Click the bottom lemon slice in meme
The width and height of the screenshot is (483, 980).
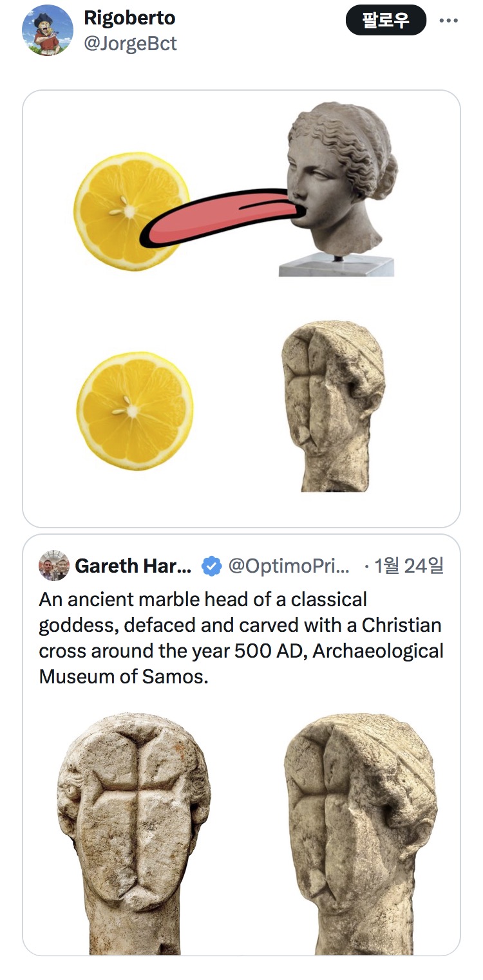coord(135,411)
